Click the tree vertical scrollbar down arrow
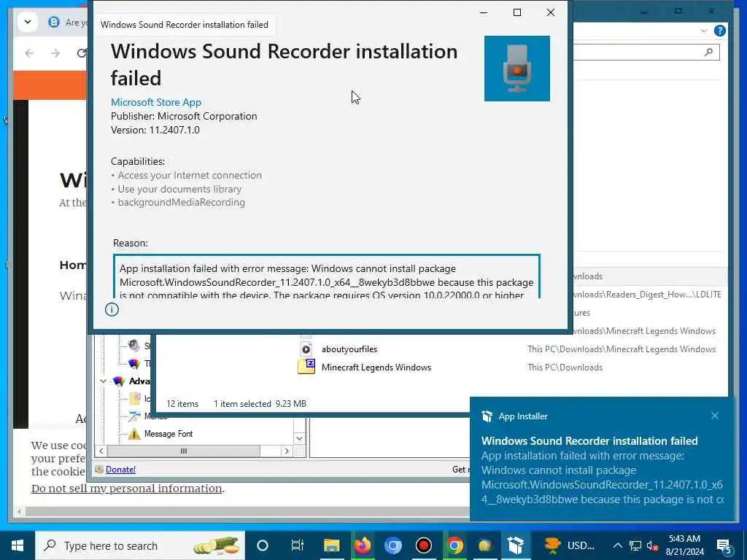747x560 pixels. 299,438
